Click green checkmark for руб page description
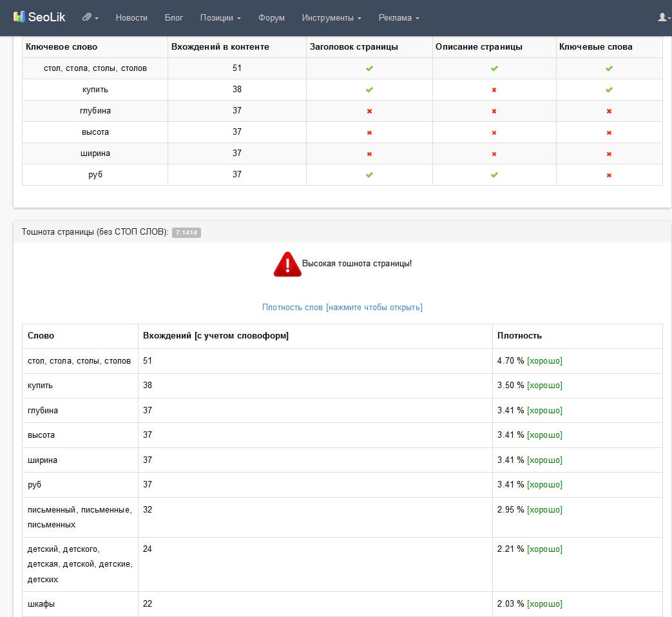Viewport: 672px width, 617px height. [494, 175]
